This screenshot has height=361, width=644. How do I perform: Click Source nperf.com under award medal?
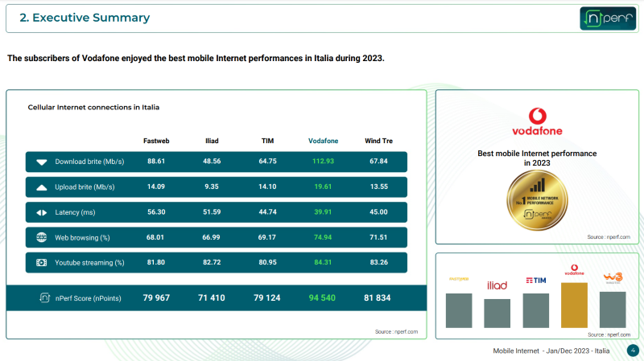(x=608, y=236)
